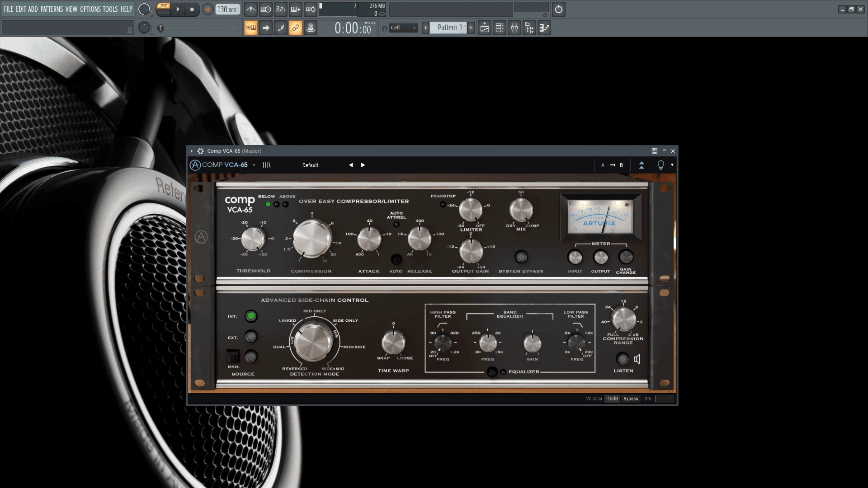Select the GAIN CHANGE meter button
This screenshot has height=488, width=868.
pos(626,257)
